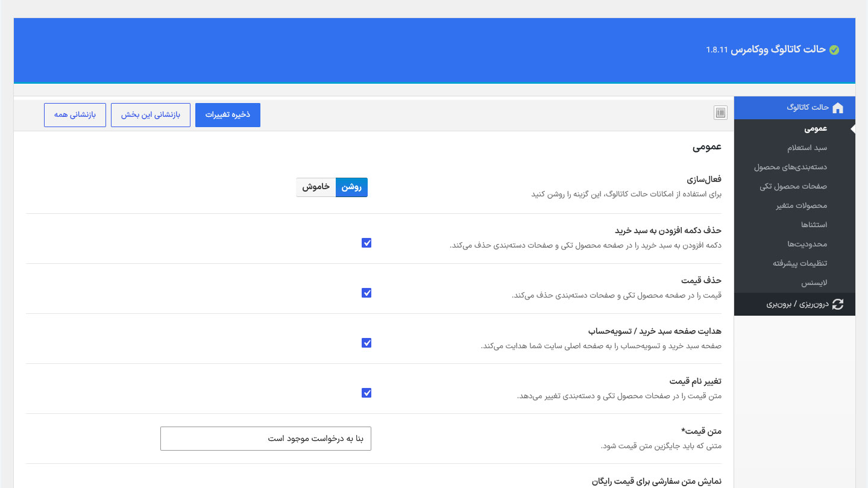Save changes with ذخیره تغییرات button

(228, 115)
